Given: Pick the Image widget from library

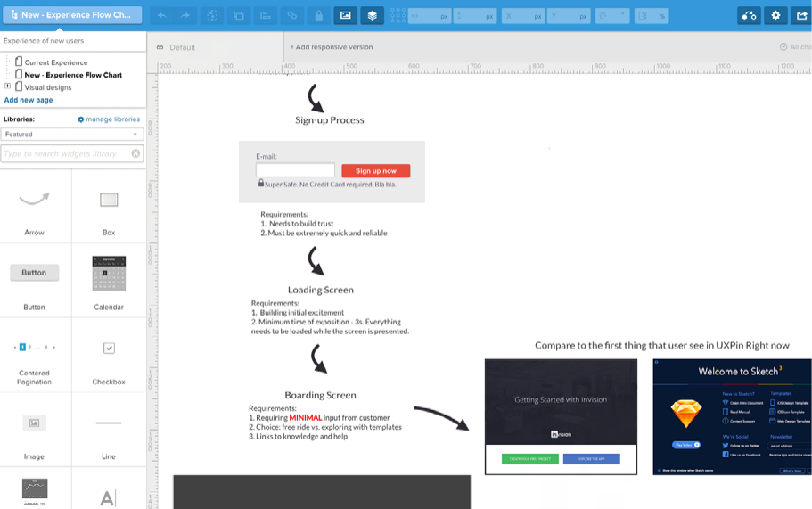Looking at the screenshot, I should [35, 430].
